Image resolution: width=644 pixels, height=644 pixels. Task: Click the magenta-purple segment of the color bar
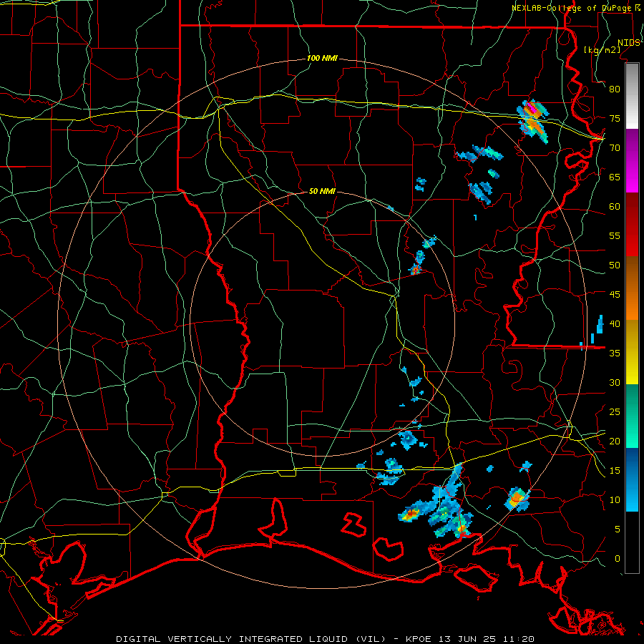pos(632,161)
